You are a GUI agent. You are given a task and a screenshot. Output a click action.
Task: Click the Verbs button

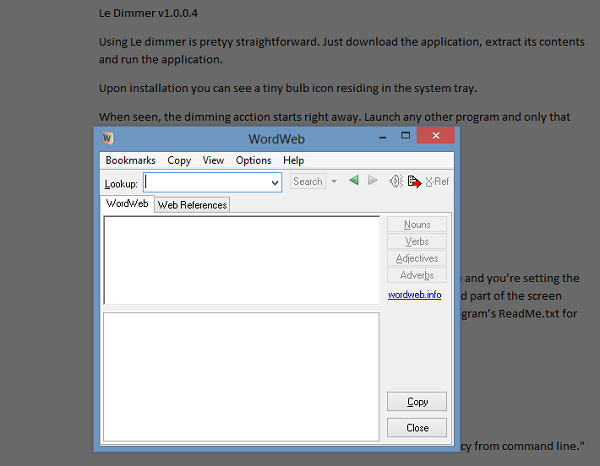pyautogui.click(x=417, y=241)
